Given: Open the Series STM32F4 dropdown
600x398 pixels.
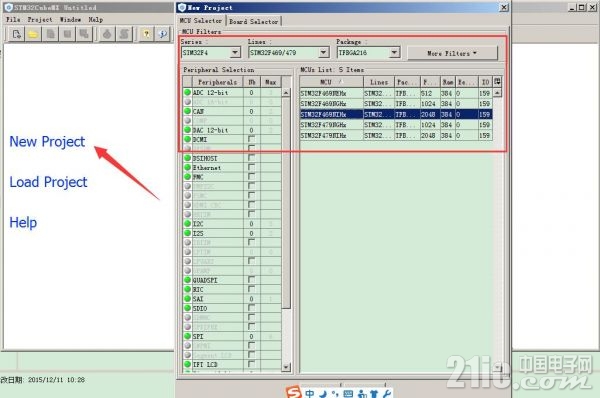Looking at the screenshot, I should point(235,52).
